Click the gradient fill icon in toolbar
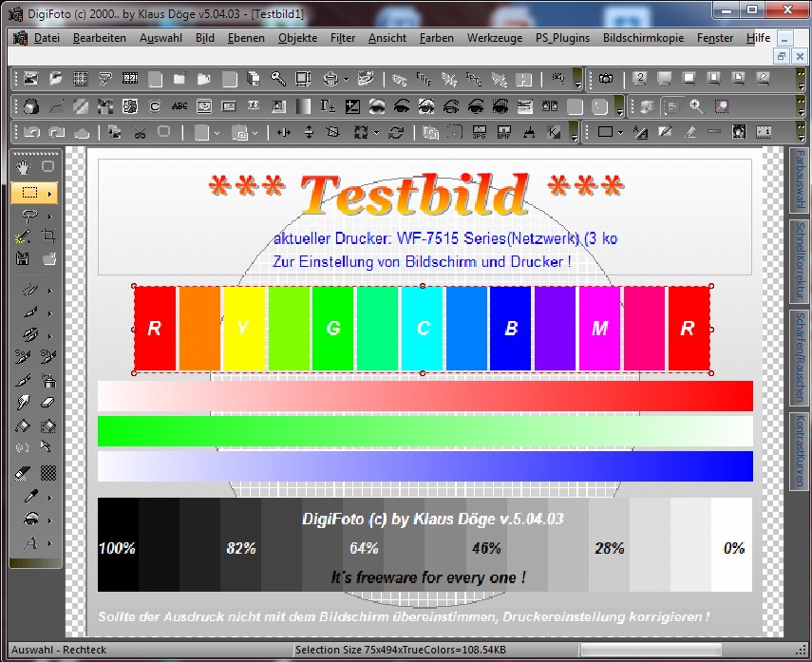The height and width of the screenshot is (662, 812). (303, 106)
